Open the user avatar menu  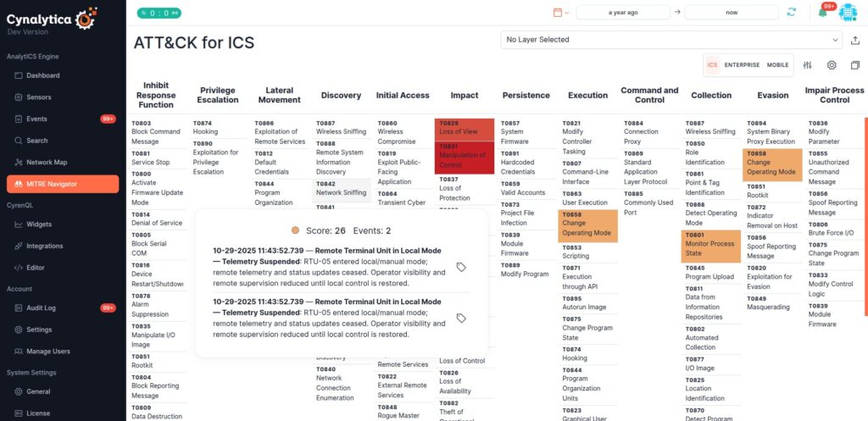(848, 12)
